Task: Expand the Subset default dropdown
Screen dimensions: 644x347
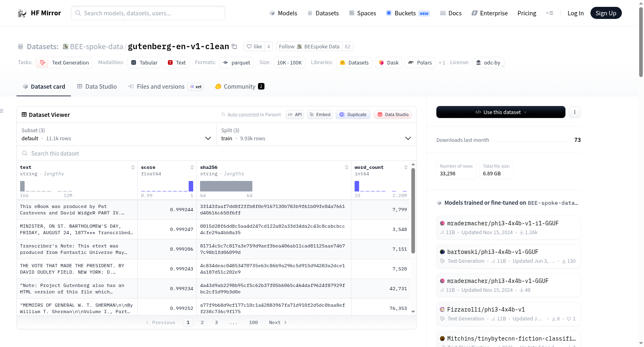Action: pos(116,134)
